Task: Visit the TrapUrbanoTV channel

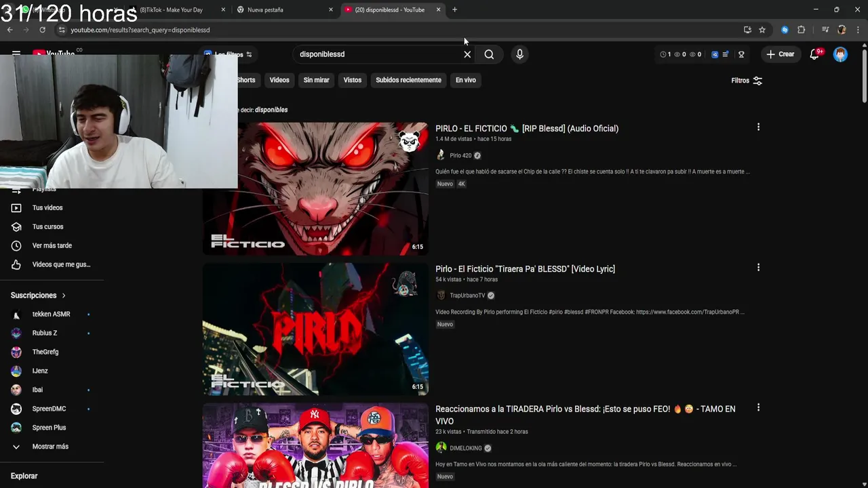Action: point(467,296)
